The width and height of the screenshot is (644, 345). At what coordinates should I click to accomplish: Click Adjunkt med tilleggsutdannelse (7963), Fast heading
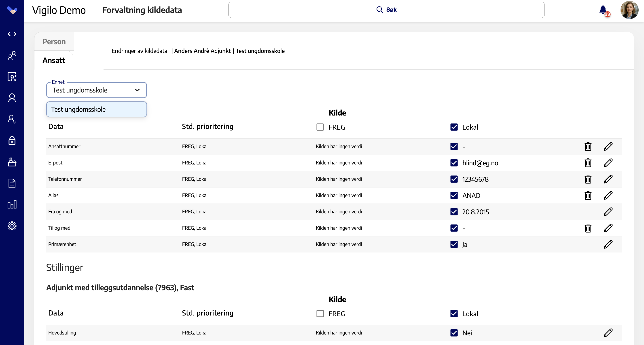click(120, 288)
